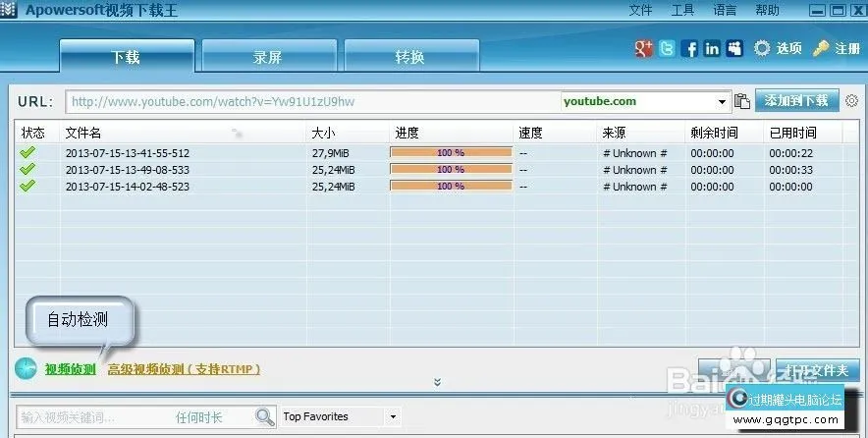Click the Twitter share icon
868x438 pixels.
click(668, 48)
